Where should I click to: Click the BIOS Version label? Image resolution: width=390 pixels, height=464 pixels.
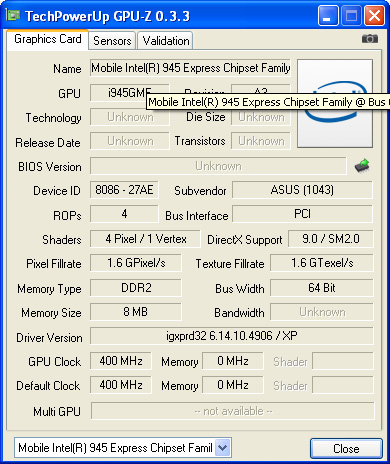click(50, 167)
